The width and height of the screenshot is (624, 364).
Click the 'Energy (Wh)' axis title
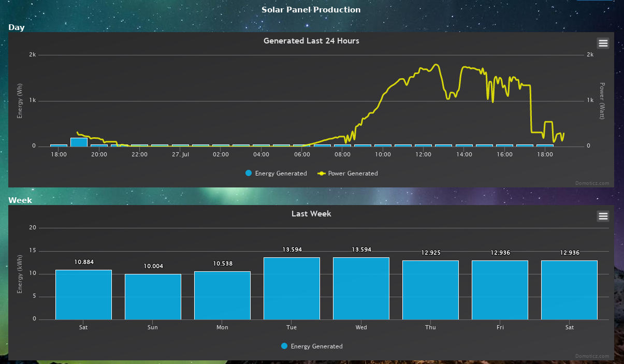pos(20,101)
